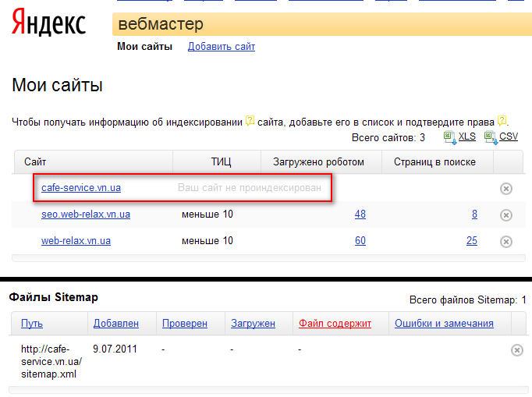Screen dimensions: 532x397
Task: Sort by Ошибки и замечания column
Action: pyautogui.click(x=444, y=324)
